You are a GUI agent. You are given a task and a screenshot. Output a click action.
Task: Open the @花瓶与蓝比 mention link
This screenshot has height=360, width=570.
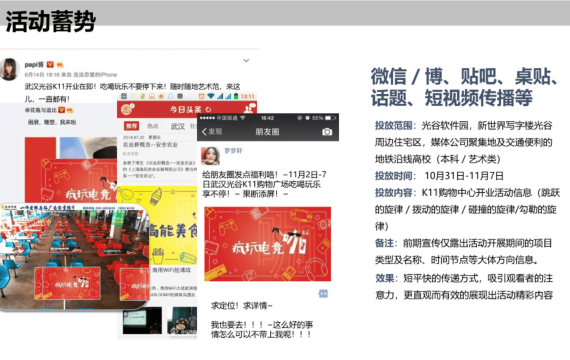pos(41,110)
